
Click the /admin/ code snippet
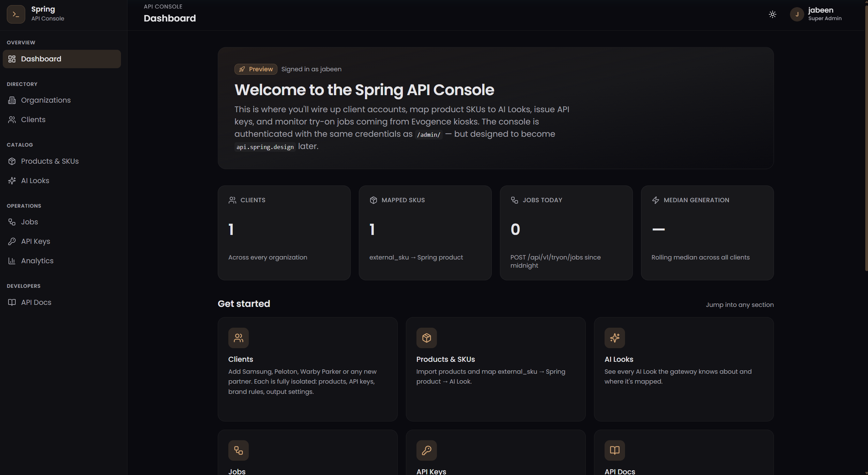click(429, 135)
